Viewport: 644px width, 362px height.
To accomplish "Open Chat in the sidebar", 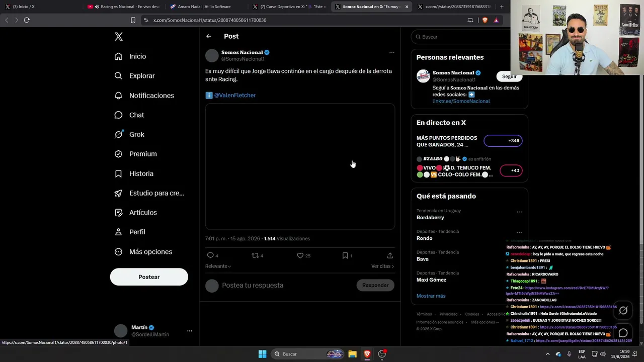I will pyautogui.click(x=129, y=115).
